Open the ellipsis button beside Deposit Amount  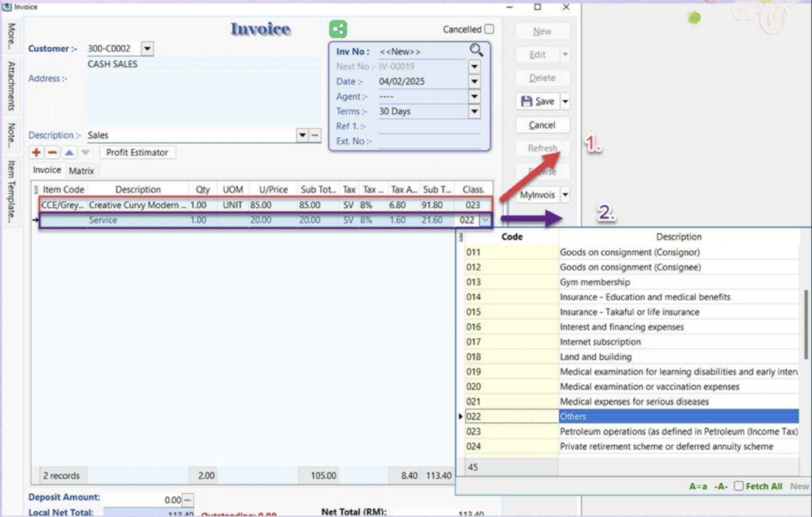[x=187, y=500]
